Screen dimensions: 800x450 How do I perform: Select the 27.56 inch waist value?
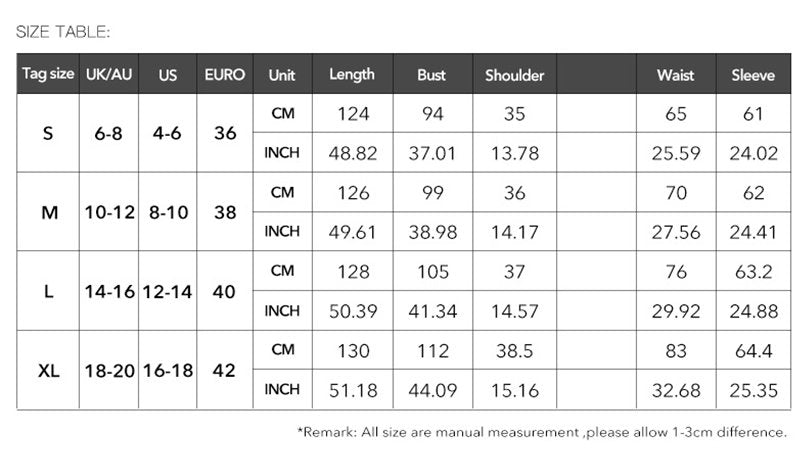point(676,232)
